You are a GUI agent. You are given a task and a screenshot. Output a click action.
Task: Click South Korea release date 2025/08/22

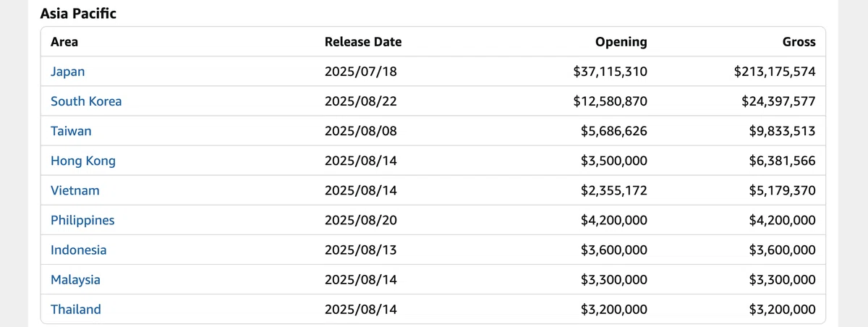point(361,101)
